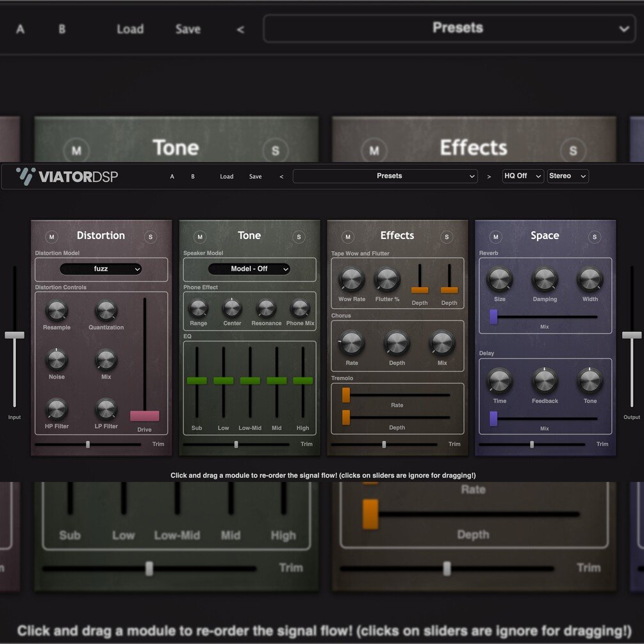Screen dimensions: 644x644
Task: Click the HP Filter knob
Action: [56, 409]
